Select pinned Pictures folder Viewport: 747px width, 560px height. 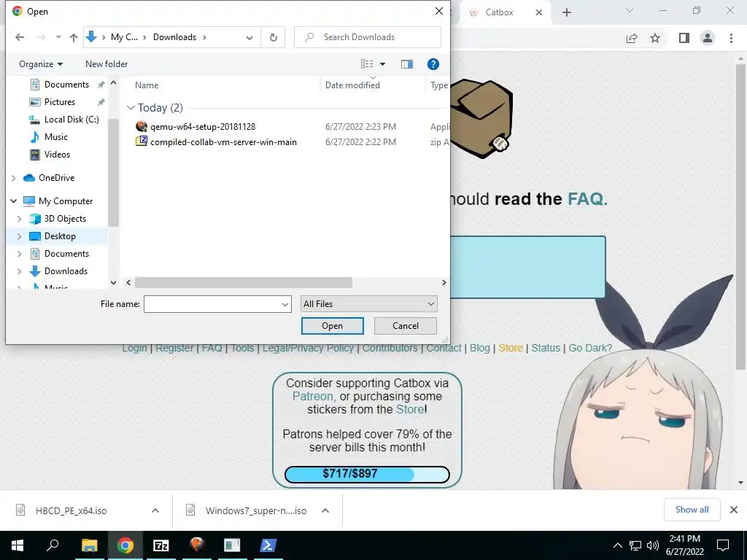(60, 102)
